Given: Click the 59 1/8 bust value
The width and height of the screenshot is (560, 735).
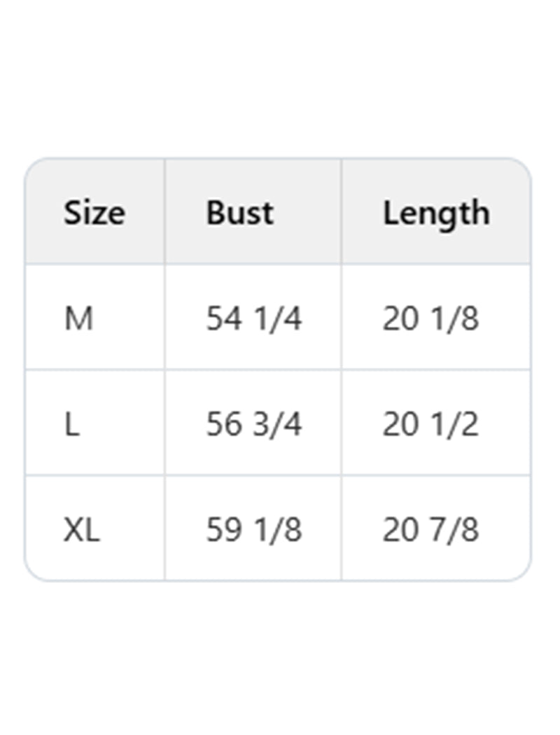Looking at the screenshot, I should pos(254,530).
